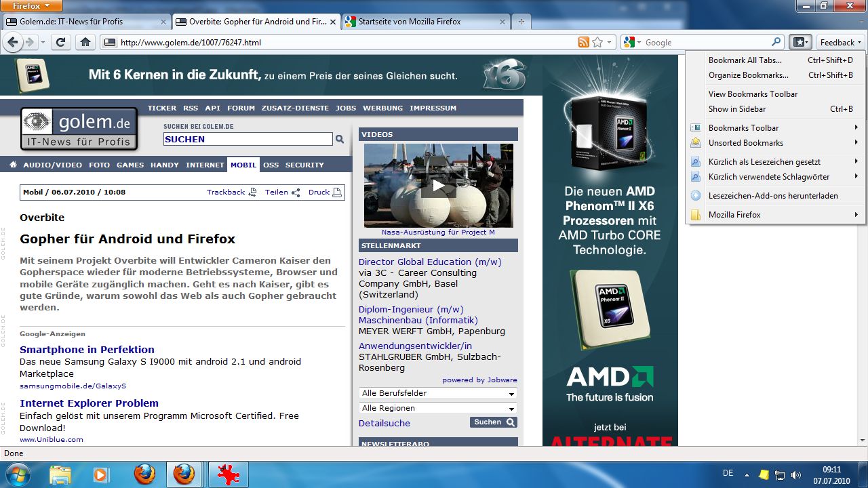
Task: Expand the Mozilla Firefox bookmarks folder
Action: pyautogui.click(x=734, y=215)
